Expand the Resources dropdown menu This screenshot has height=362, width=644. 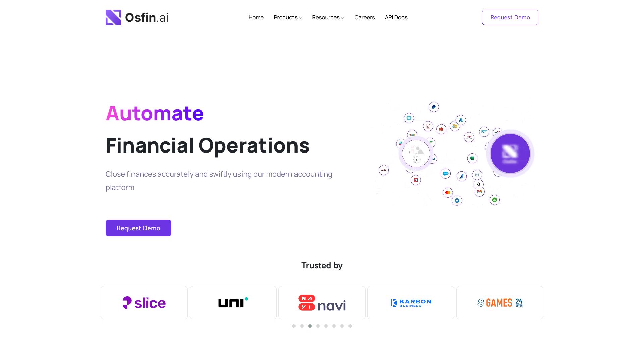(x=328, y=17)
